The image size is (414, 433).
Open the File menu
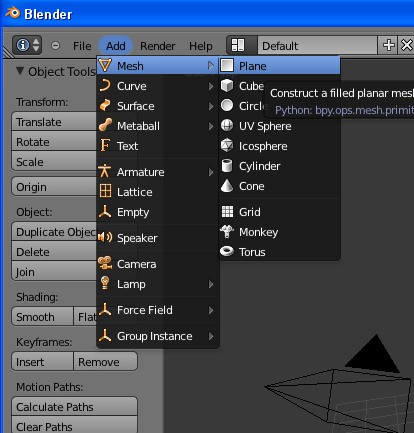click(x=82, y=46)
